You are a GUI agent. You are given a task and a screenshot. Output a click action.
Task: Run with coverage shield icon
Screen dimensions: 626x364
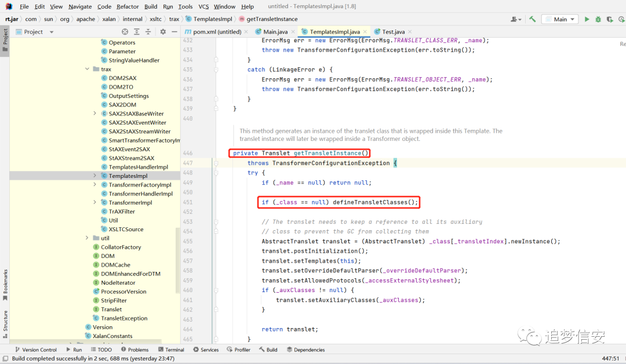(x=610, y=19)
